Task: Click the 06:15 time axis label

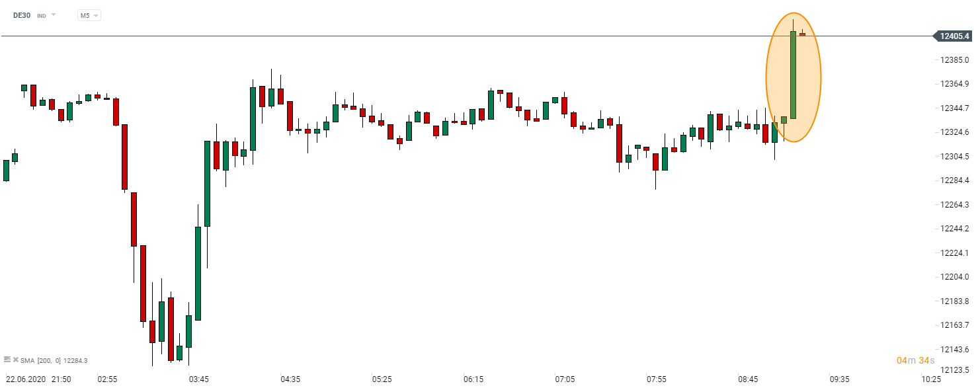Action: [473, 379]
